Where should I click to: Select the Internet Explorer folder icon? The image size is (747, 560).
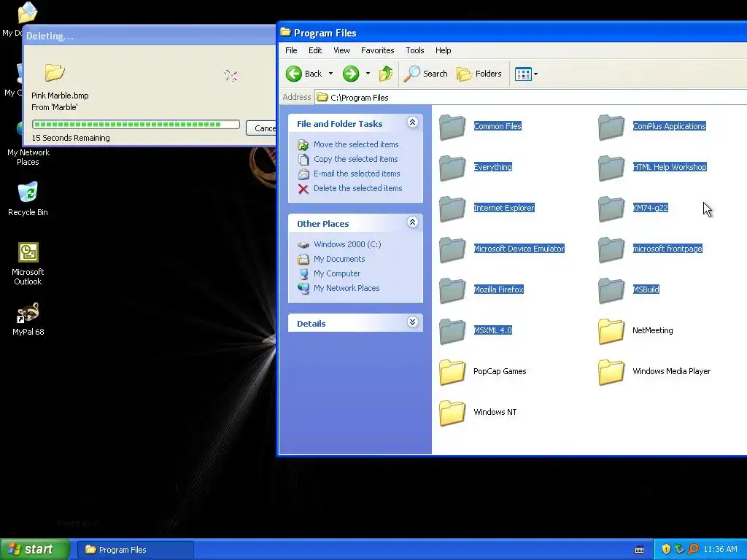click(452, 209)
